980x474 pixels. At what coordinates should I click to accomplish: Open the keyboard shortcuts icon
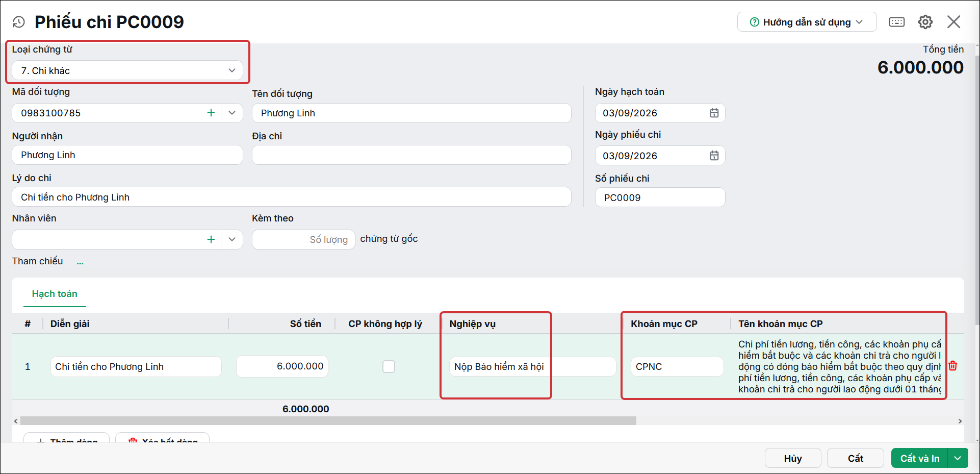pos(896,22)
